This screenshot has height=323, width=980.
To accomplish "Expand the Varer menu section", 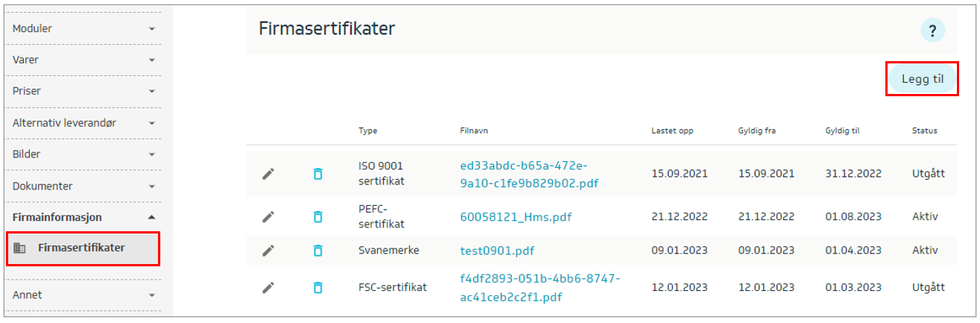I will pos(82,60).
